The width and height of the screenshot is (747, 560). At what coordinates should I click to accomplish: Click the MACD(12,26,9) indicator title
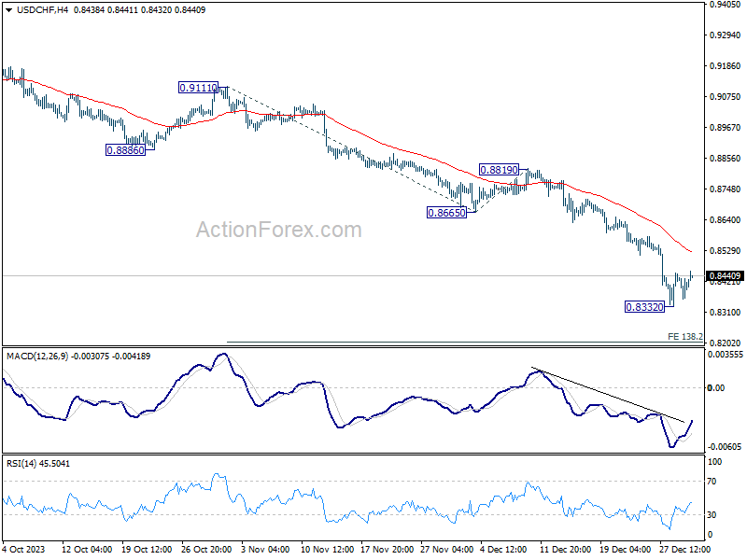pos(37,357)
